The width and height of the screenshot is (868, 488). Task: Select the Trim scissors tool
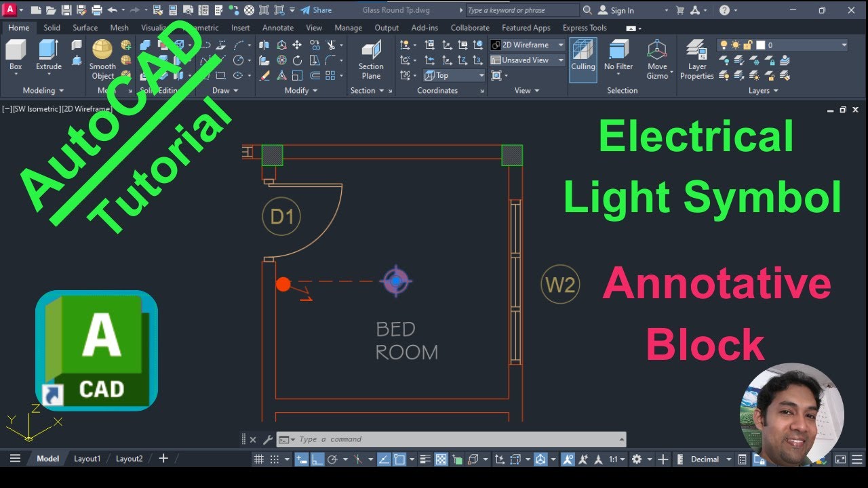pyautogui.click(x=331, y=45)
